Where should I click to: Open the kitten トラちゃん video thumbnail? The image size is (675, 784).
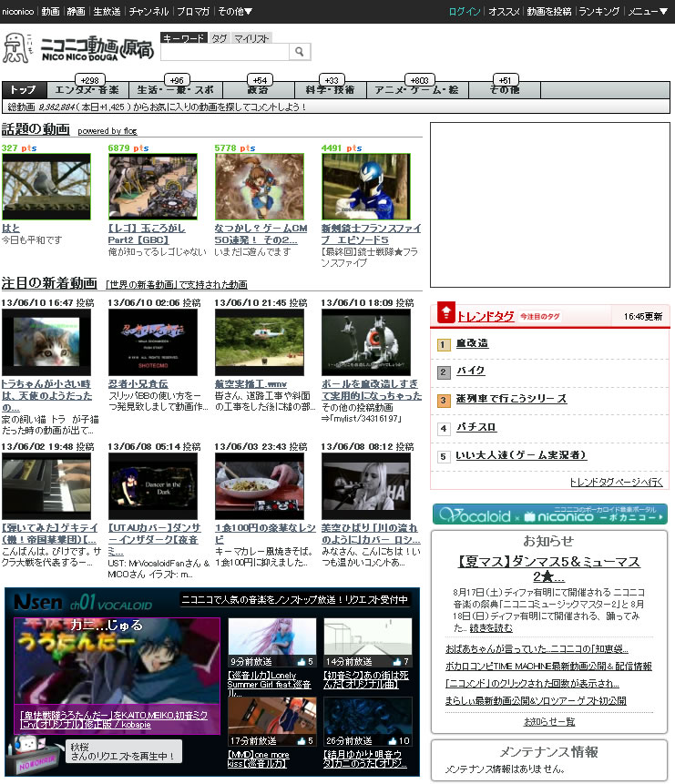pyautogui.click(x=46, y=342)
